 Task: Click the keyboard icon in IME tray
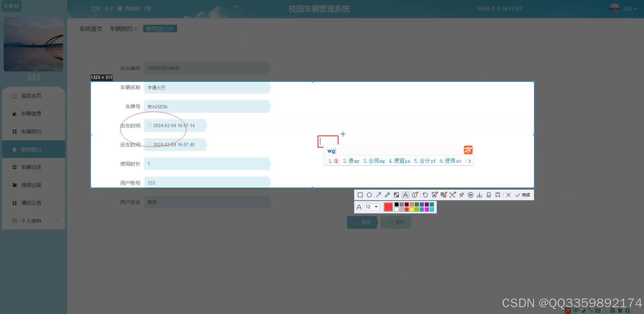point(598,311)
